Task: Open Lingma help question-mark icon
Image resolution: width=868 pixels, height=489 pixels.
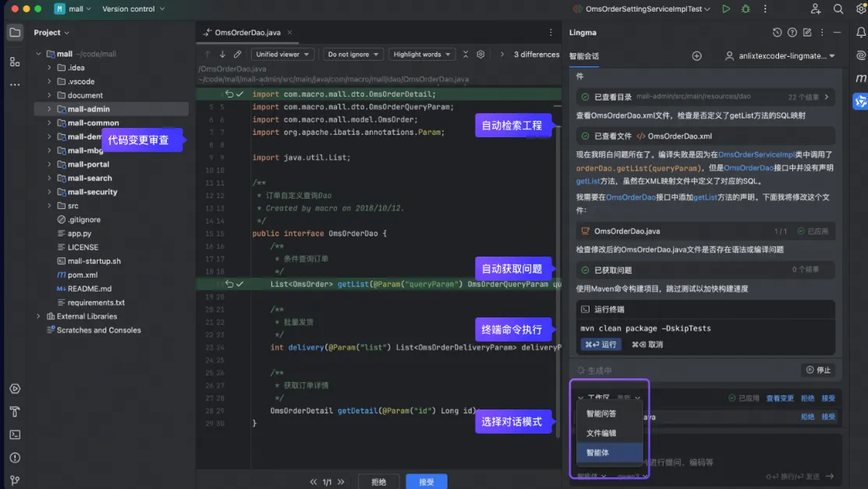Action: point(792,33)
